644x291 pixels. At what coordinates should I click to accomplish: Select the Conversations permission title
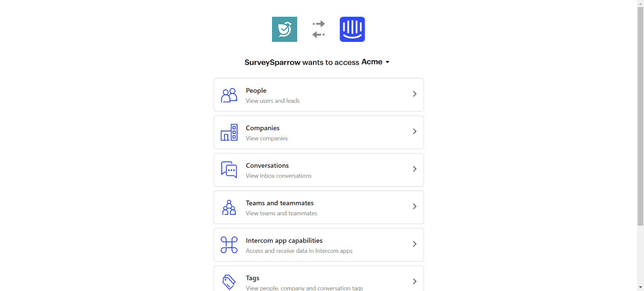coord(267,166)
